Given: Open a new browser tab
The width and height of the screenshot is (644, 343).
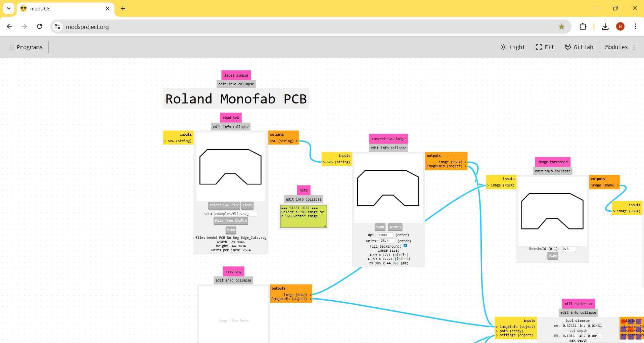Looking at the screenshot, I should point(123,8).
